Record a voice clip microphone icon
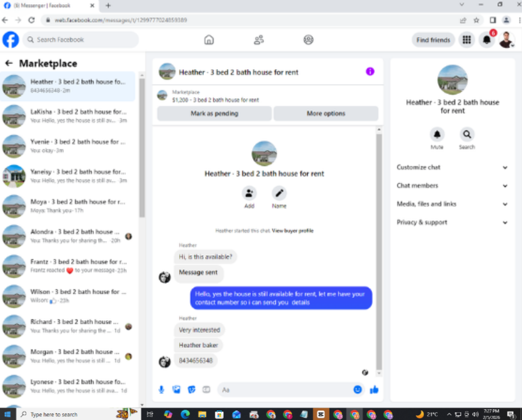522x420 pixels. coord(161,389)
